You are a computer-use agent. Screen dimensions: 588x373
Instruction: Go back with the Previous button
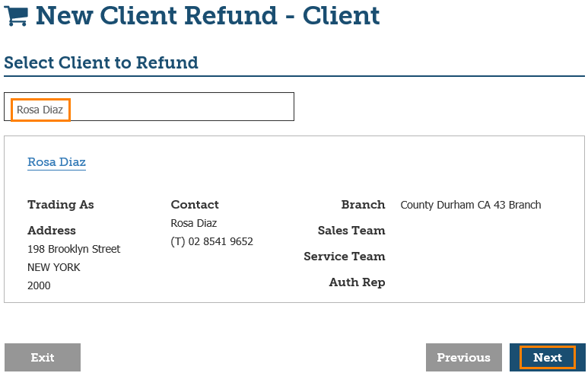coord(463,357)
